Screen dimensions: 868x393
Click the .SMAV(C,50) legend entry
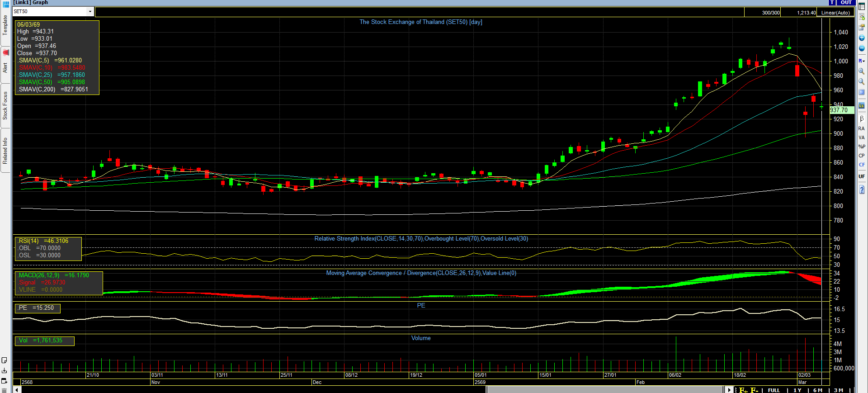[52, 82]
